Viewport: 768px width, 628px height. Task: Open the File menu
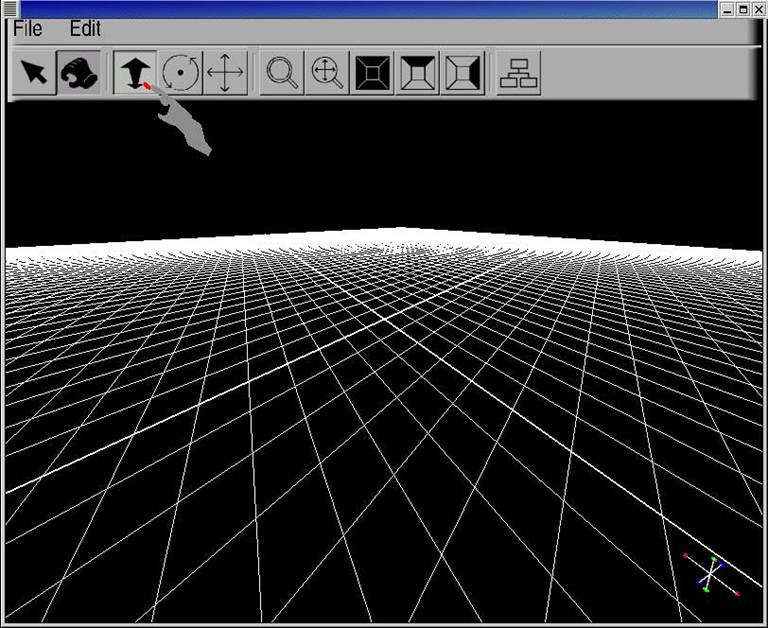click(x=27, y=28)
